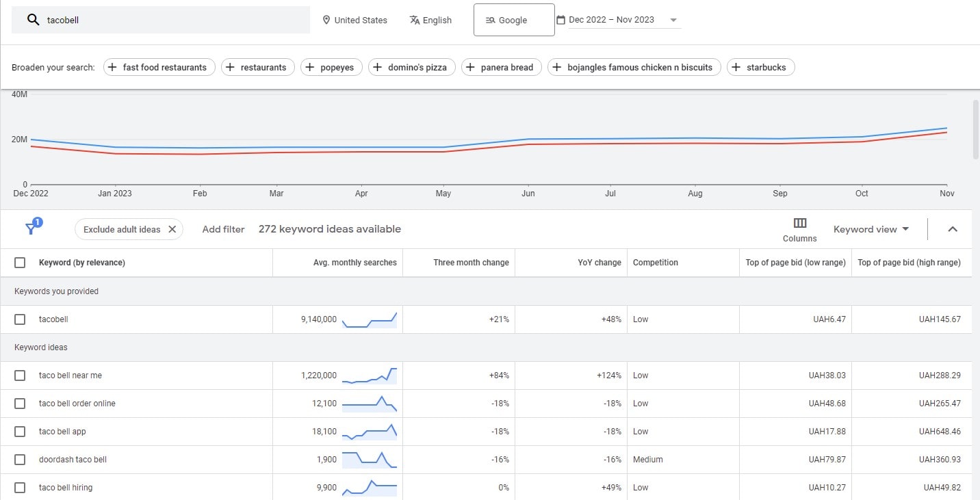Viewport: 980px width, 500px height.
Task: Click plus icon on restaurants chip
Action: (x=231, y=67)
